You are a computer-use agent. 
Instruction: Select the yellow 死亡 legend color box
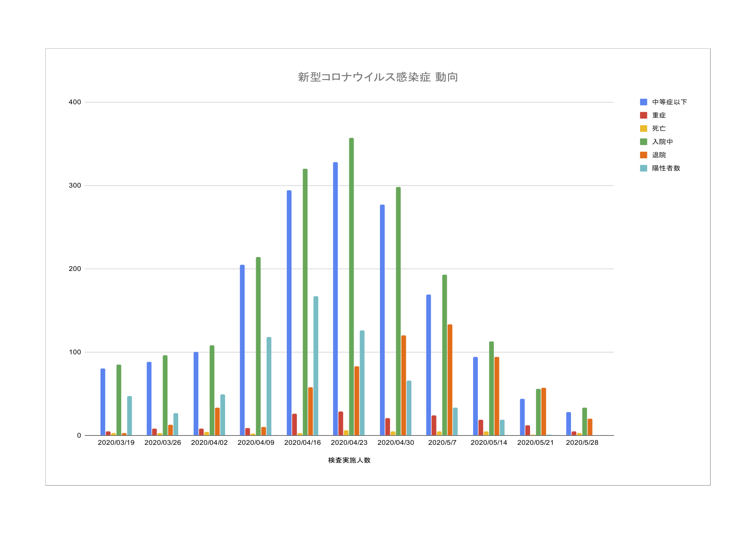tap(643, 129)
